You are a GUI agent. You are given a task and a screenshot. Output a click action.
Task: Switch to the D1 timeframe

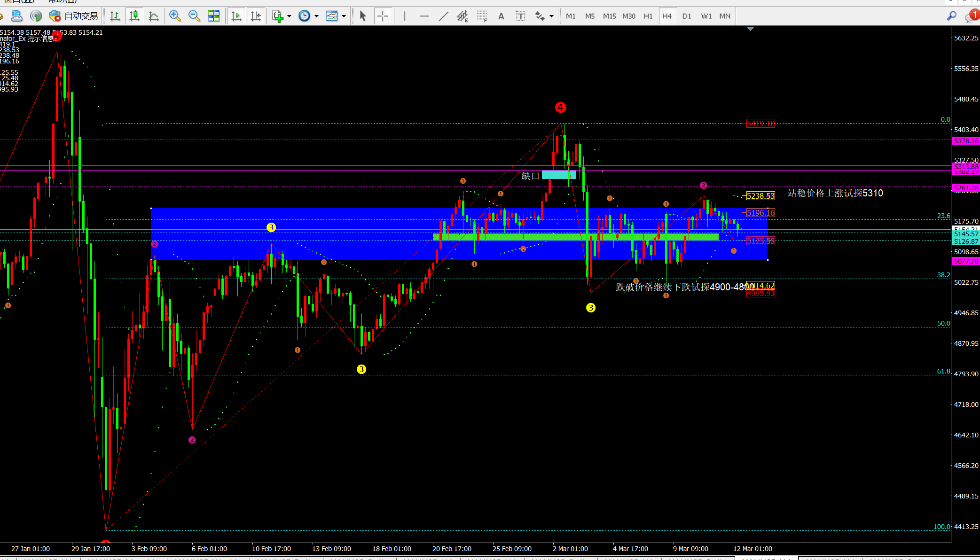click(687, 16)
